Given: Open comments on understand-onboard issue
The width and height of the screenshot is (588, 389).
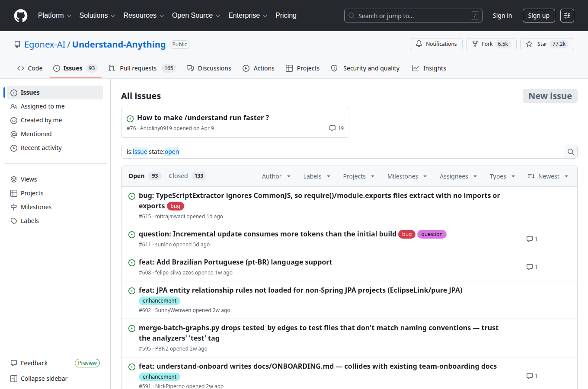Looking at the screenshot, I should pyautogui.click(x=532, y=376).
